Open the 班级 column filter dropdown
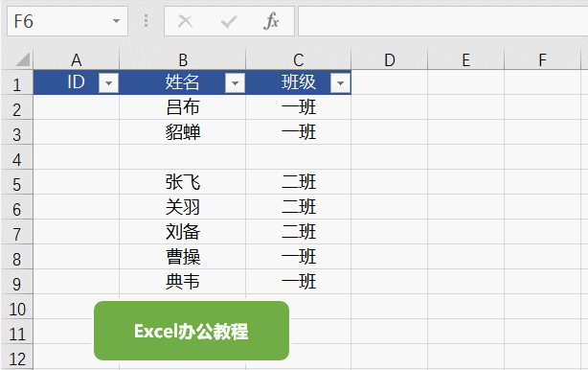 (x=341, y=83)
